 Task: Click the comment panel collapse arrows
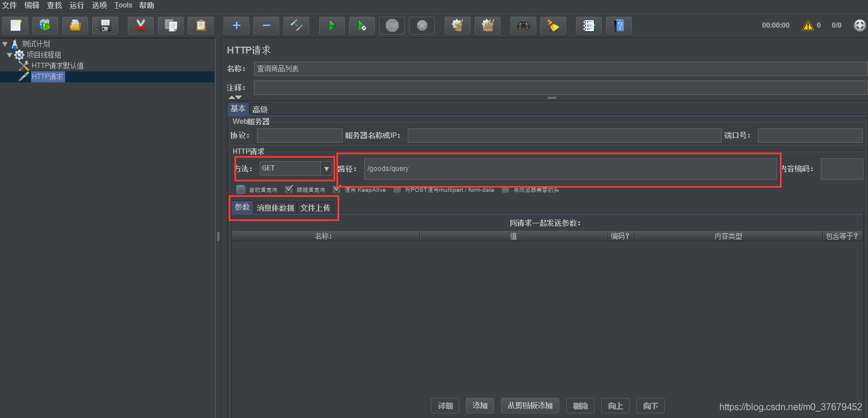(x=235, y=98)
